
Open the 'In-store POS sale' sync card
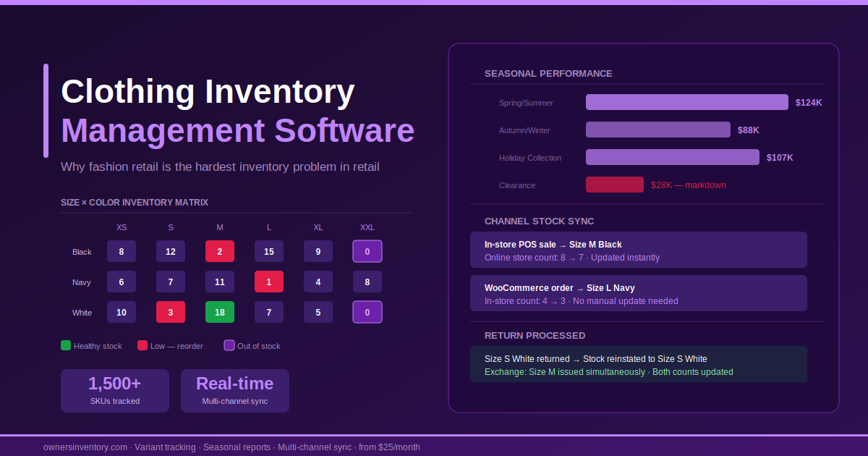point(639,250)
